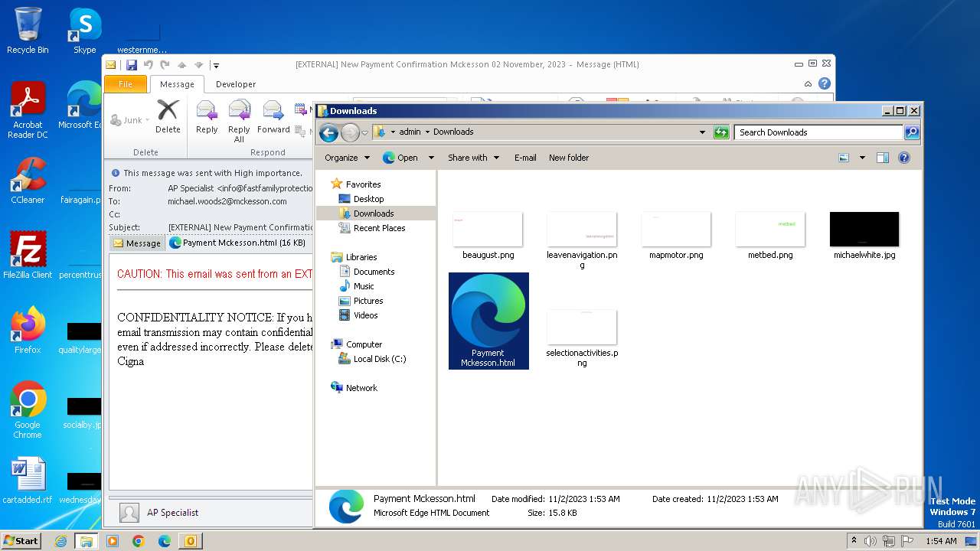Select Recent Places in navigation pane
980x551 pixels.
click(x=379, y=228)
